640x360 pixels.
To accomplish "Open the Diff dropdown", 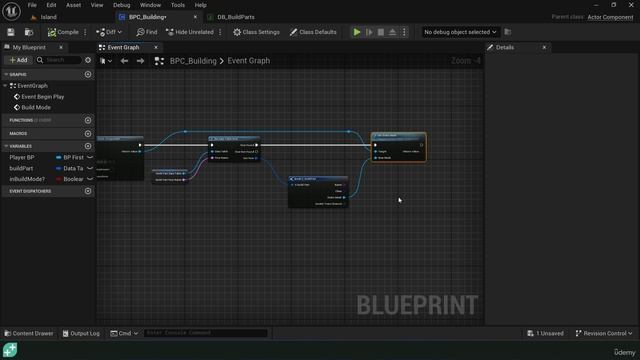I will 109,32.
